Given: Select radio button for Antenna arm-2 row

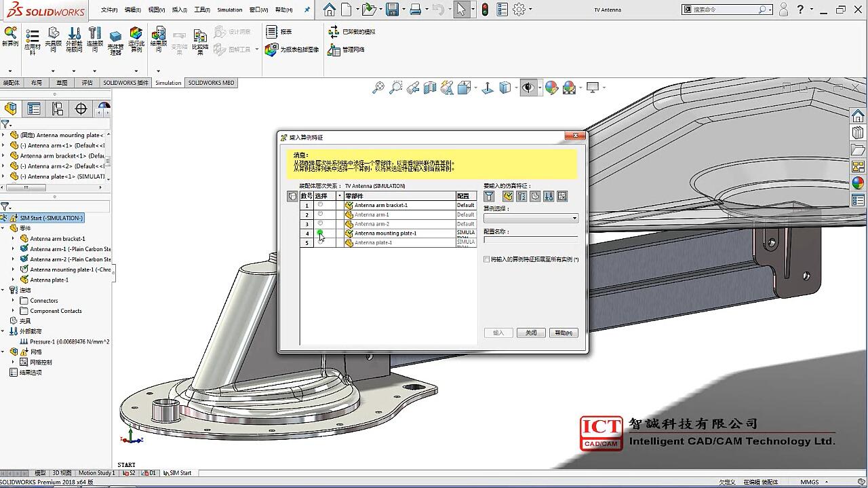Looking at the screenshot, I should click(321, 223).
